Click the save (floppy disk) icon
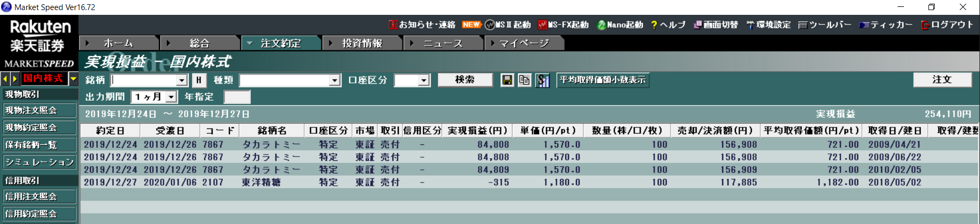Image resolution: width=980 pixels, height=224 pixels. point(507,80)
